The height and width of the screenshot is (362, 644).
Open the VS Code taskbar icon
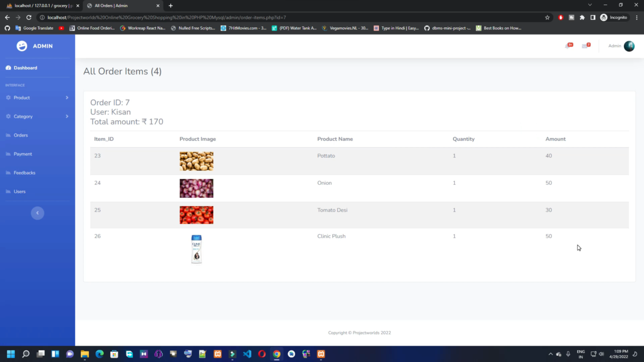(247, 354)
